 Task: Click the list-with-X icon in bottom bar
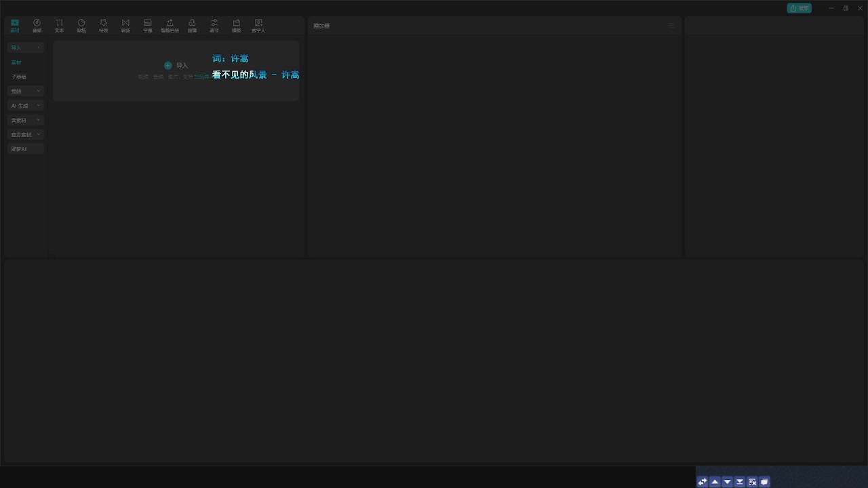752,482
